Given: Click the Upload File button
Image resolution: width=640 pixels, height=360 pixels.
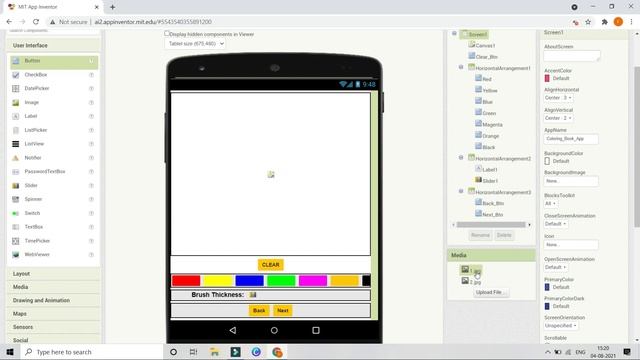Looking at the screenshot, I should click(491, 292).
